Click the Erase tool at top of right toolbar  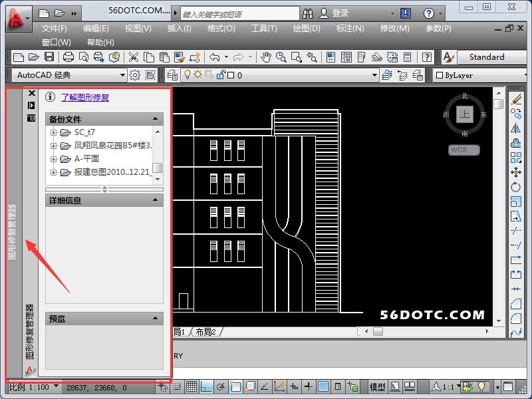tap(516, 99)
